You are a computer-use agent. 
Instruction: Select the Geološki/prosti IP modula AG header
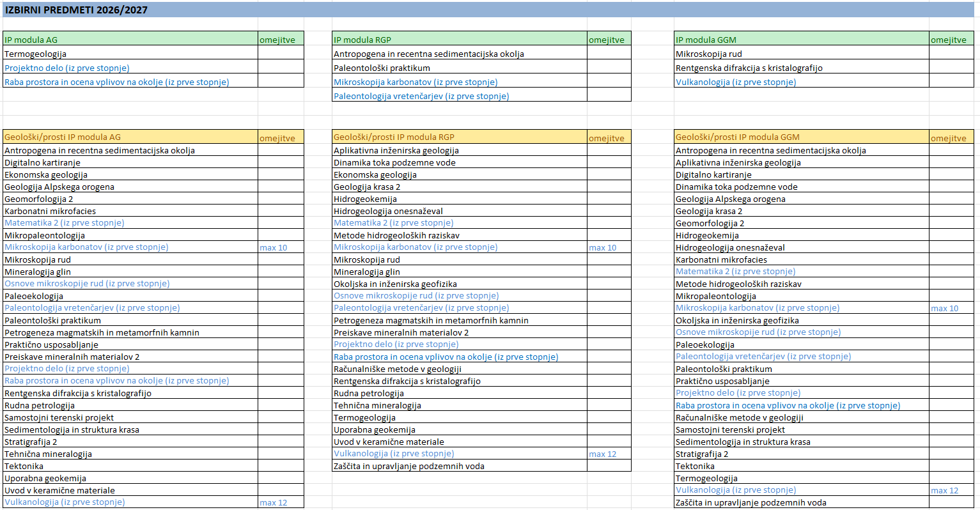63,137
